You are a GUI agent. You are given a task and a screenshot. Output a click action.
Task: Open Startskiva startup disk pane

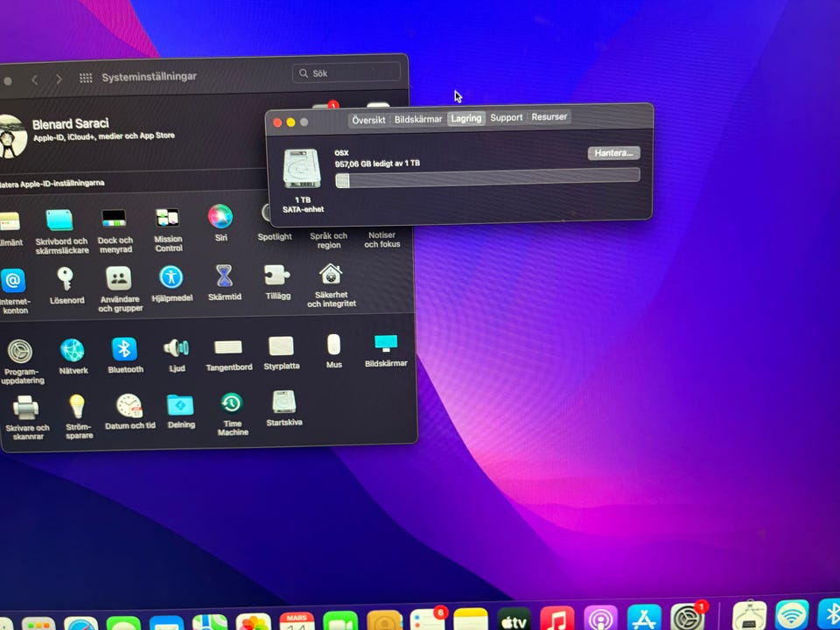[x=283, y=402]
